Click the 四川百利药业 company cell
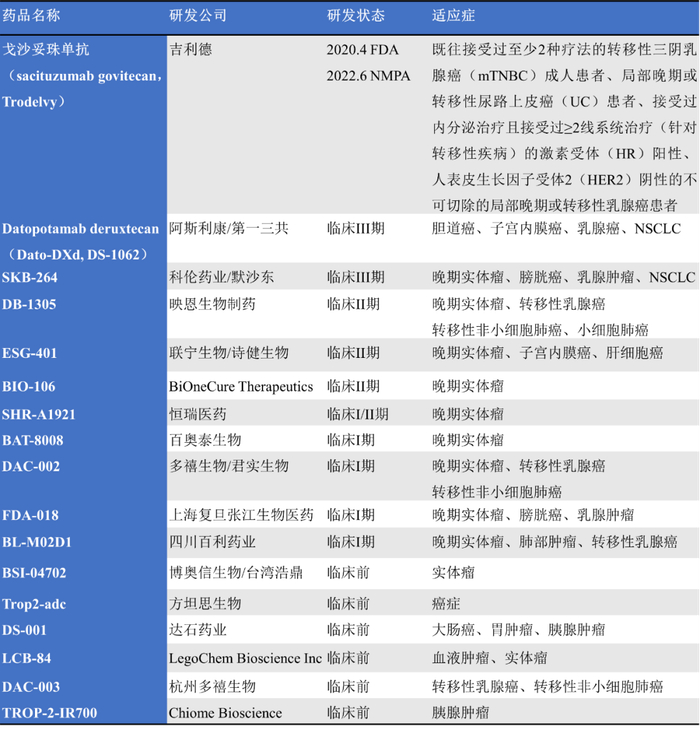The image size is (700, 730). pos(212,542)
